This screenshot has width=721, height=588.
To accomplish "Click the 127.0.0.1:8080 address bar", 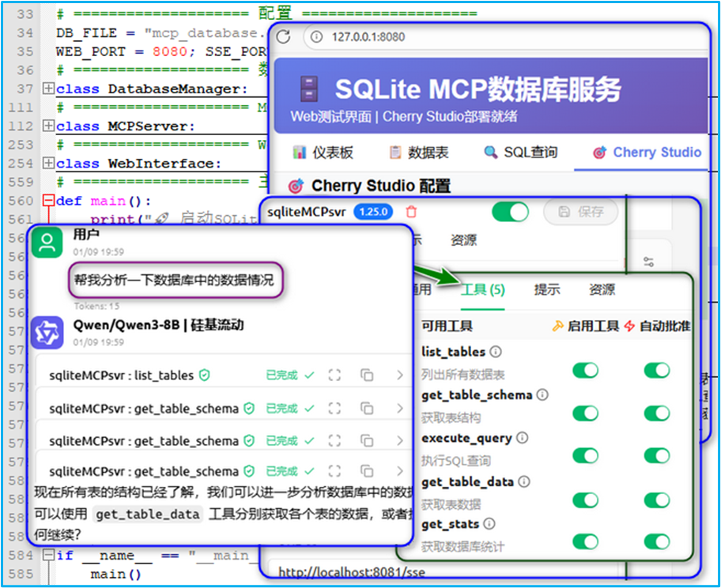I will pos(506,37).
